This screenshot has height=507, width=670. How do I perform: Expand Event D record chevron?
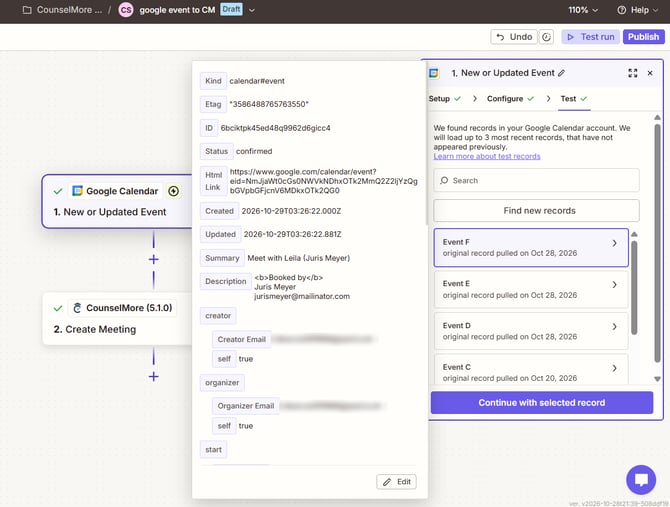click(614, 326)
